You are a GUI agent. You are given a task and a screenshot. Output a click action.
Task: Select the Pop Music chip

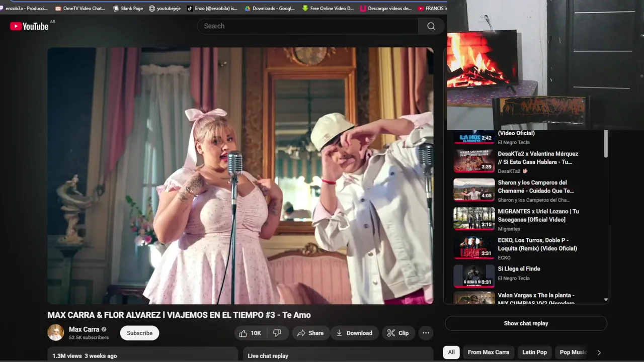tap(573, 352)
